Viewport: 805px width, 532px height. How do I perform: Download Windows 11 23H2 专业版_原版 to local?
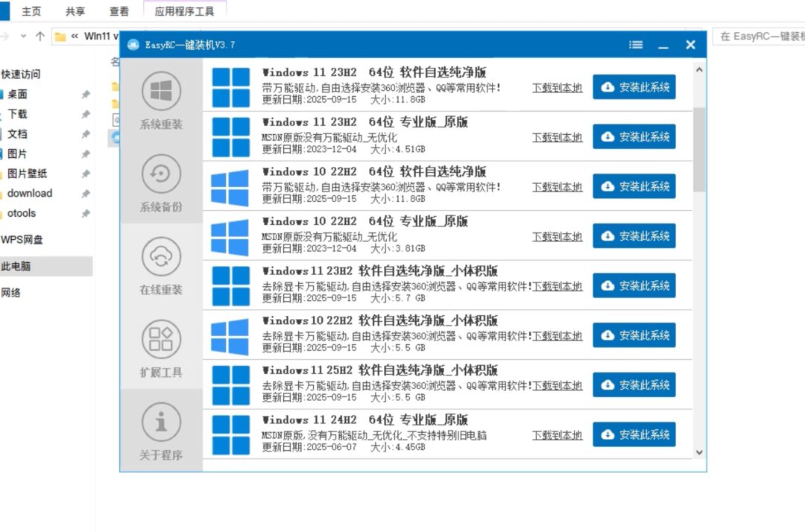[x=557, y=138]
